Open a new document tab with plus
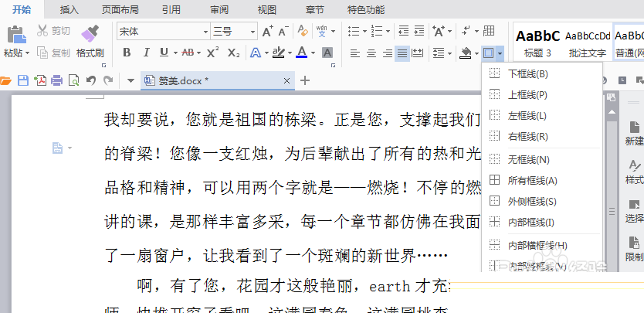Image resolution: width=644 pixels, height=313 pixels. click(x=304, y=80)
